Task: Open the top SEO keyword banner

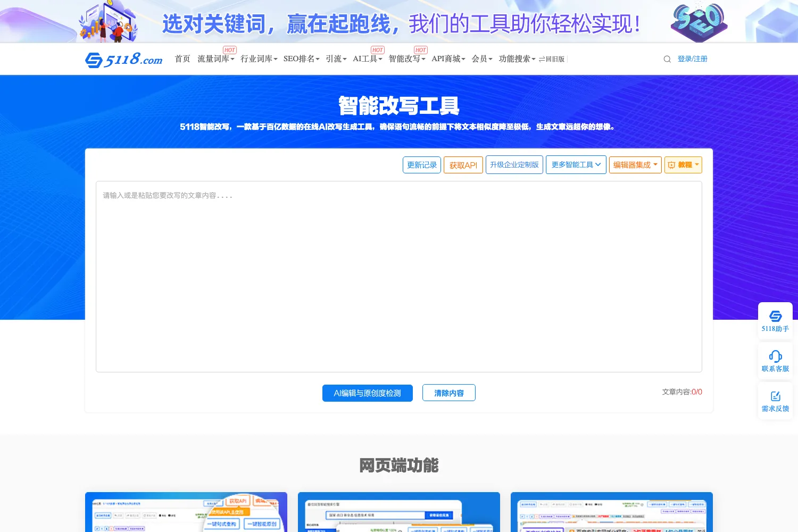Action: (x=399, y=21)
